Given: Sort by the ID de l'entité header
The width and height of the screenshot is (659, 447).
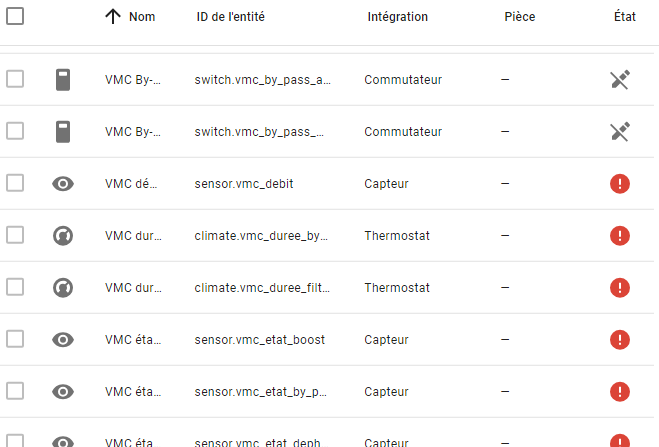Looking at the screenshot, I should tap(235, 17).
